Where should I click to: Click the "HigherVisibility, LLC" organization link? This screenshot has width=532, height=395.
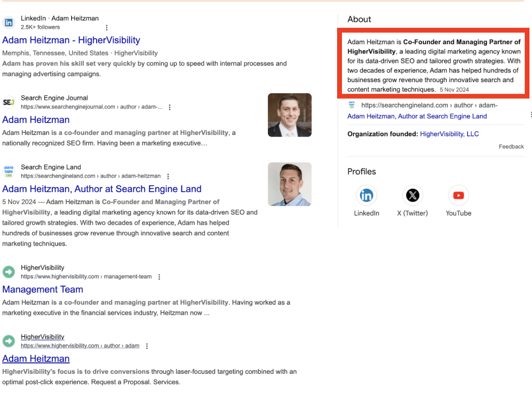click(449, 134)
